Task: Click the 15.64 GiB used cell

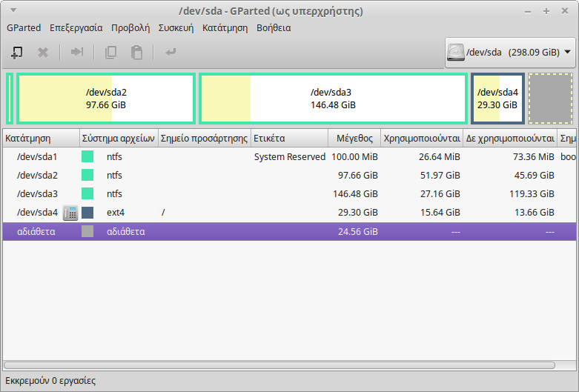Action: pos(440,213)
